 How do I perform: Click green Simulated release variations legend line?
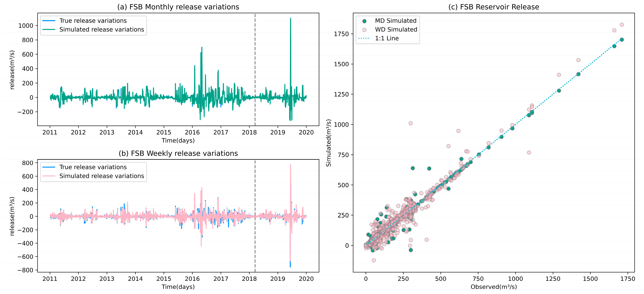[x=49, y=30]
